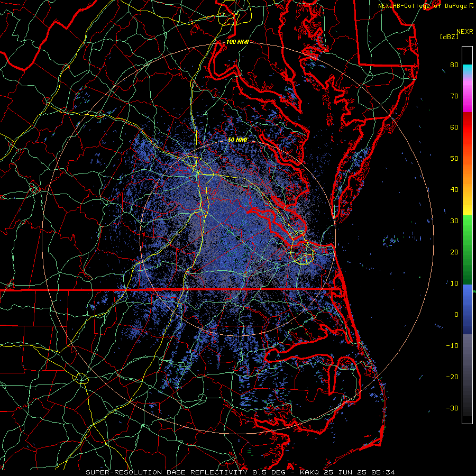Click the -10 dBZ scale value

pyautogui.click(x=452, y=346)
